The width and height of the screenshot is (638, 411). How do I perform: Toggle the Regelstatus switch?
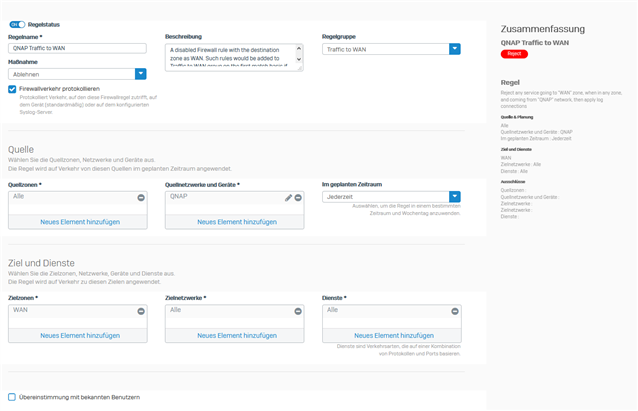coord(17,24)
